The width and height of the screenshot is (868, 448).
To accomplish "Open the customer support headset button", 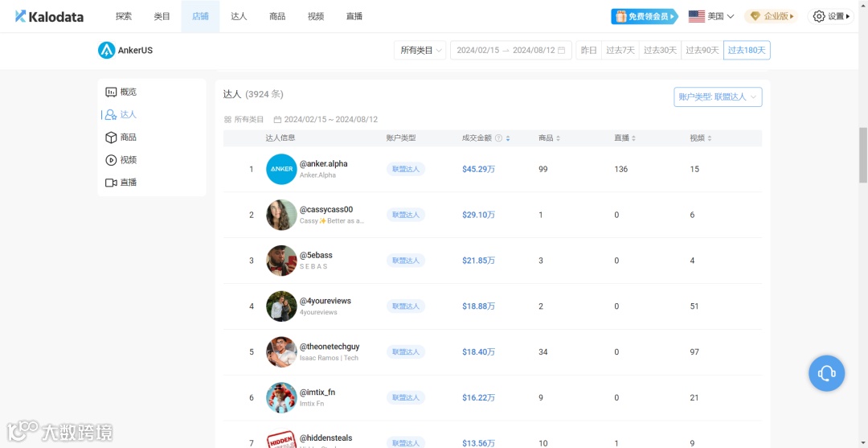I will click(x=826, y=373).
